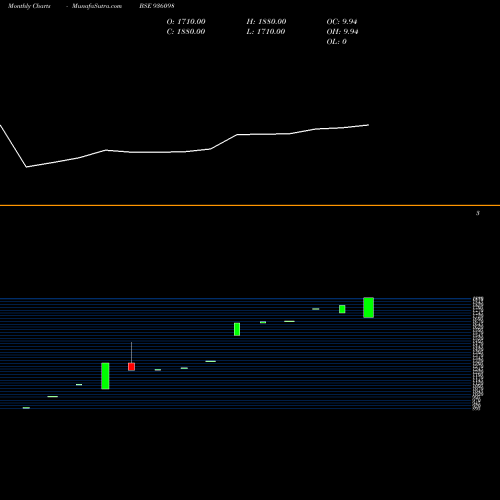Click the red candlestick on the chart

[131, 367]
